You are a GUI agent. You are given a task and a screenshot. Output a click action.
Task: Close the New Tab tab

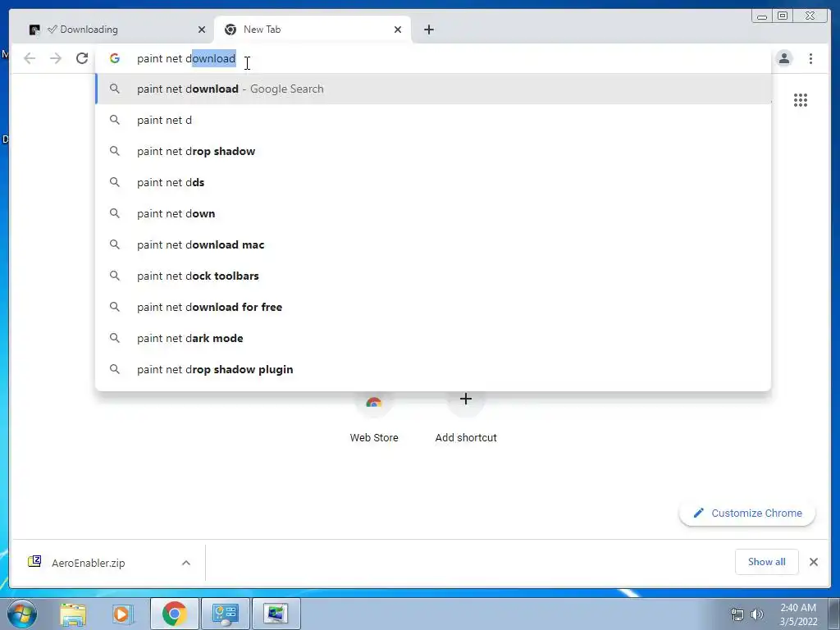coord(398,30)
